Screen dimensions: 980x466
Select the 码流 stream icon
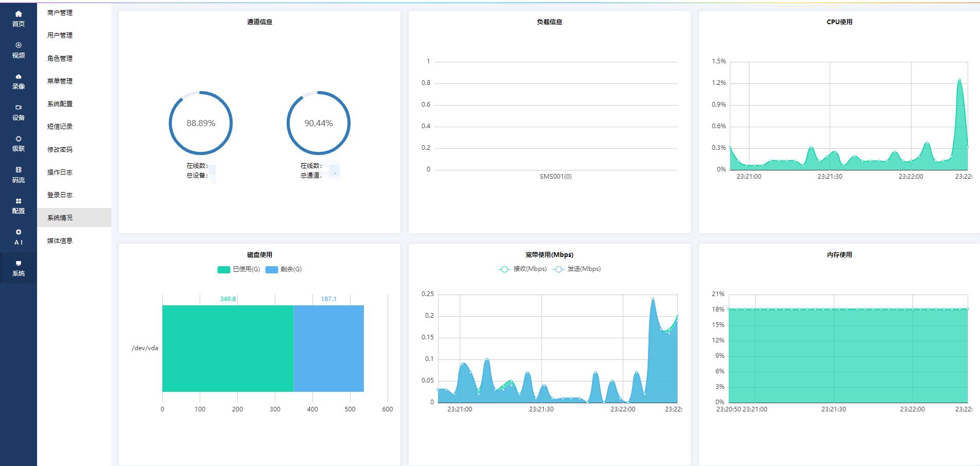click(x=19, y=170)
